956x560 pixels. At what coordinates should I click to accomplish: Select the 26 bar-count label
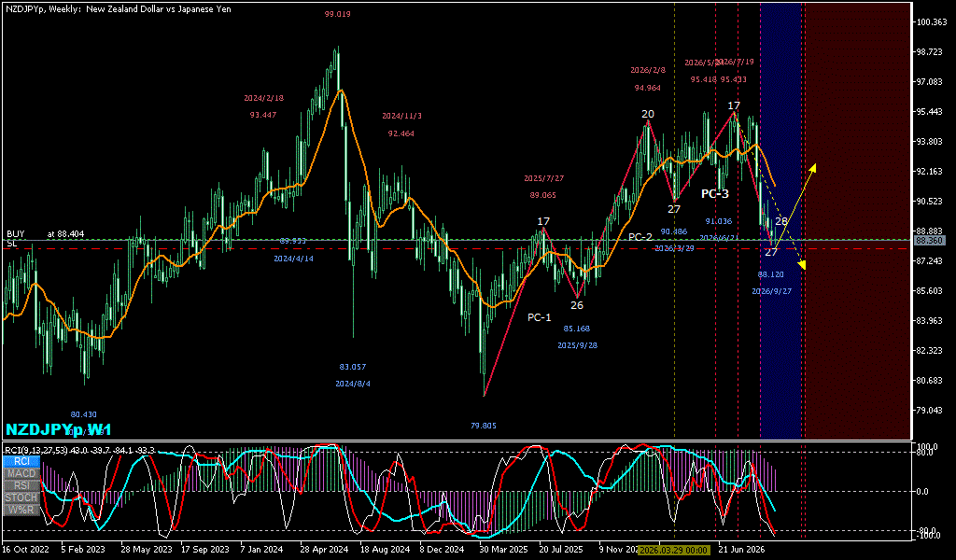577,305
